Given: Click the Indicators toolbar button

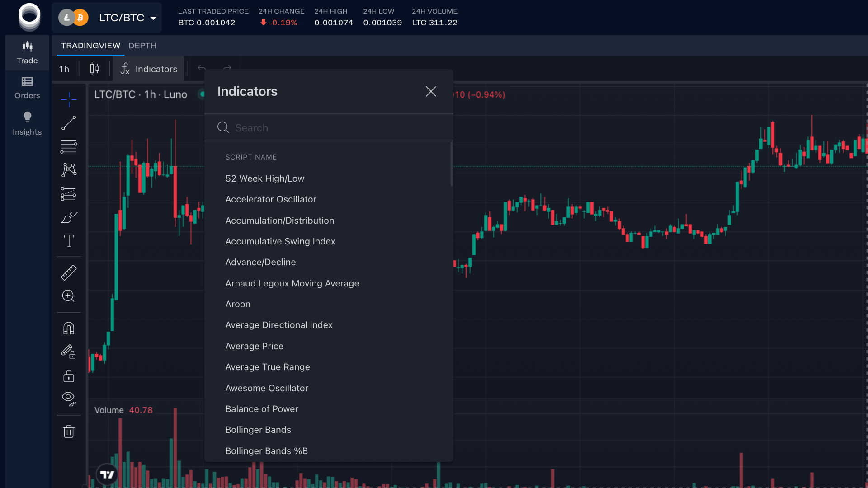Looking at the screenshot, I should point(149,69).
